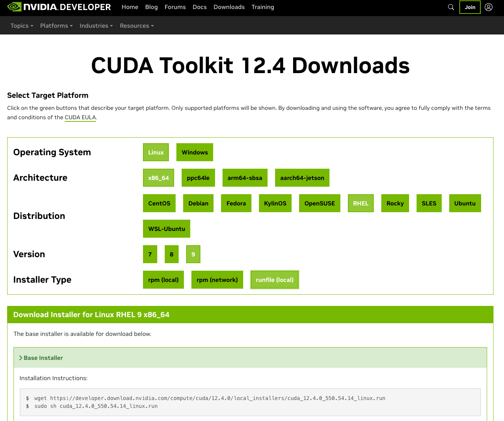Select Linux as the operating system
504x421 pixels.
[156, 152]
